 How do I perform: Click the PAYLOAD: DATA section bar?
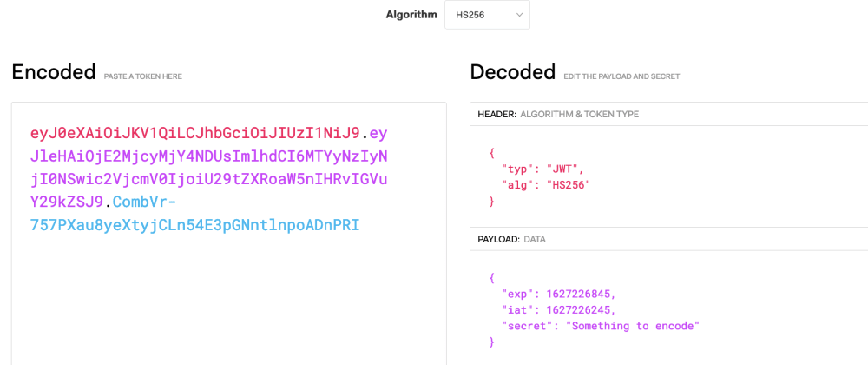tap(668, 239)
